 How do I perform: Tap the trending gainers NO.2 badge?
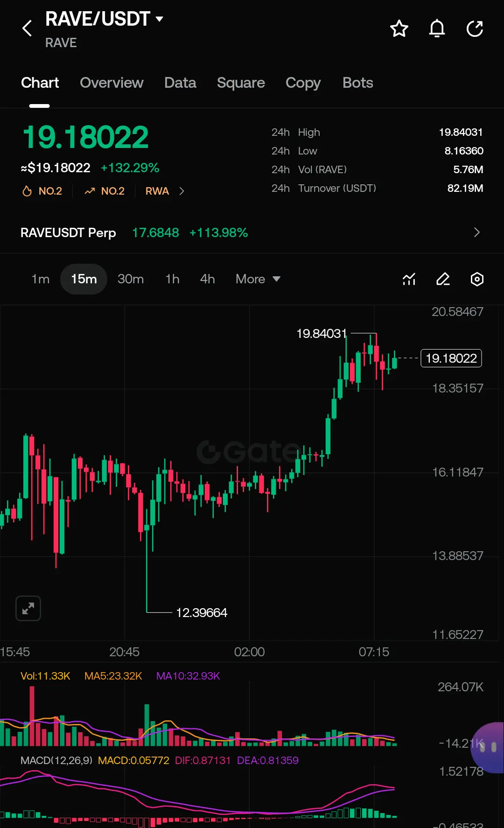[105, 191]
